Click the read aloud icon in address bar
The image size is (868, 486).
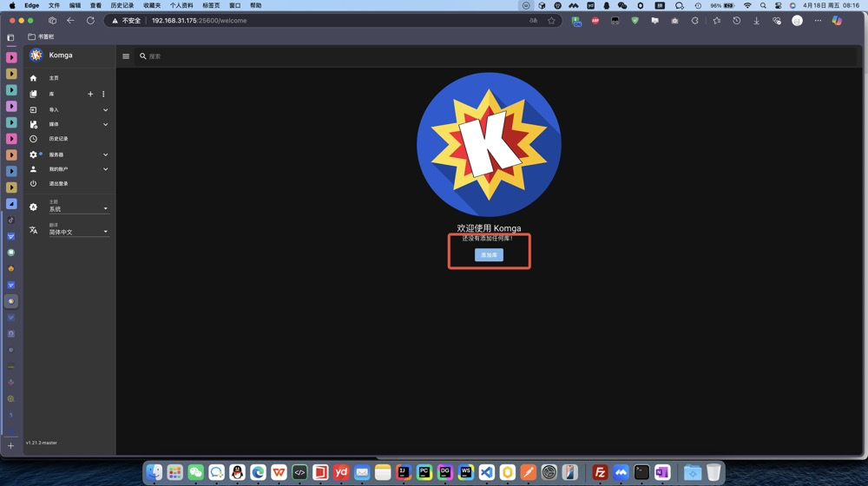click(x=533, y=21)
